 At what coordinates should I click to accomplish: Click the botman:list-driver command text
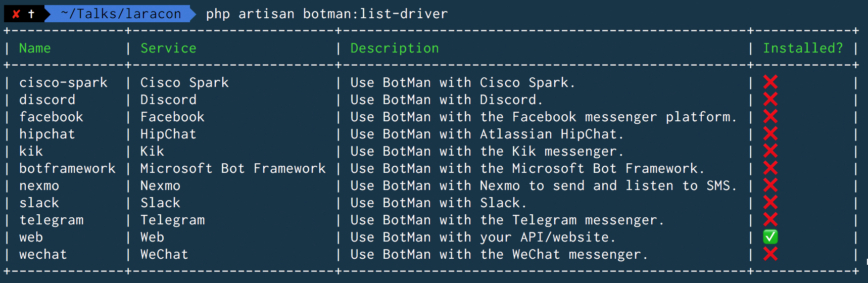(375, 14)
